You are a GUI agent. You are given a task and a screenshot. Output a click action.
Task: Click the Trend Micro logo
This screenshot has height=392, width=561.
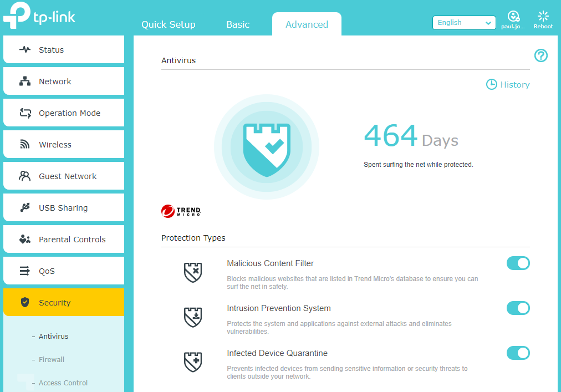click(181, 211)
